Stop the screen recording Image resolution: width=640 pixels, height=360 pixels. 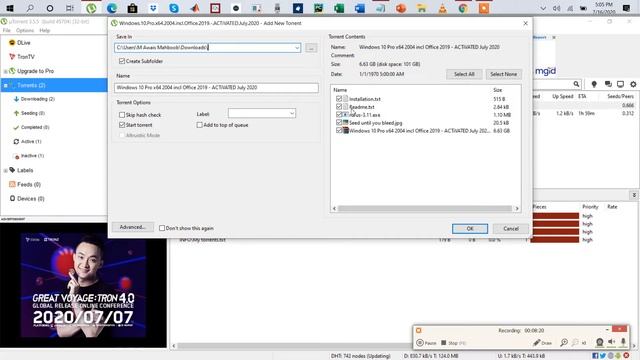453,343
